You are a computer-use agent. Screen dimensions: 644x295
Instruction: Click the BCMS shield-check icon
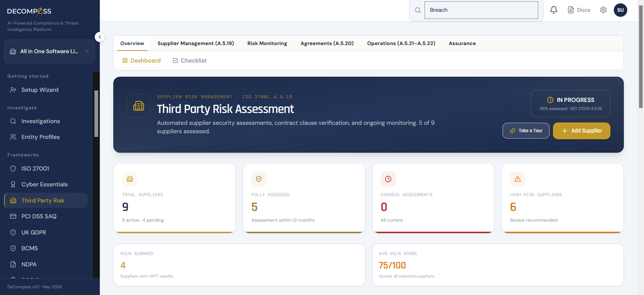[13, 248]
